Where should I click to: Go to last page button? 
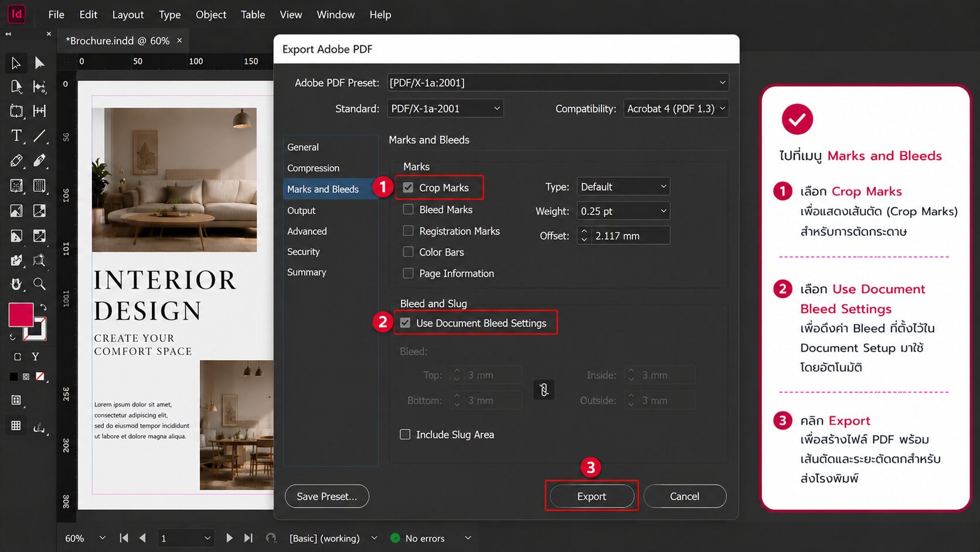(x=249, y=538)
